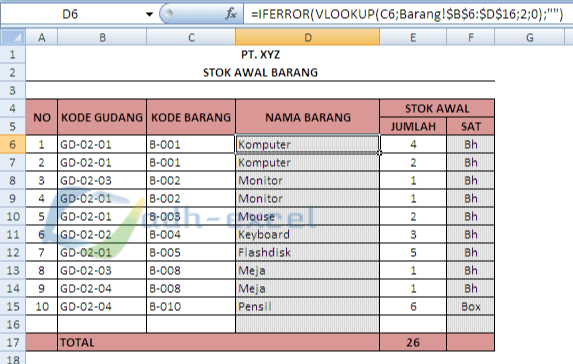Click the fx insert function icon
The width and height of the screenshot is (573, 364).
[231, 14]
